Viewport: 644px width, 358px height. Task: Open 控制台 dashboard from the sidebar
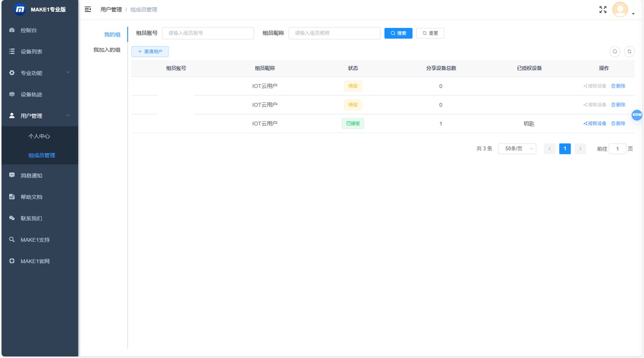(39, 30)
